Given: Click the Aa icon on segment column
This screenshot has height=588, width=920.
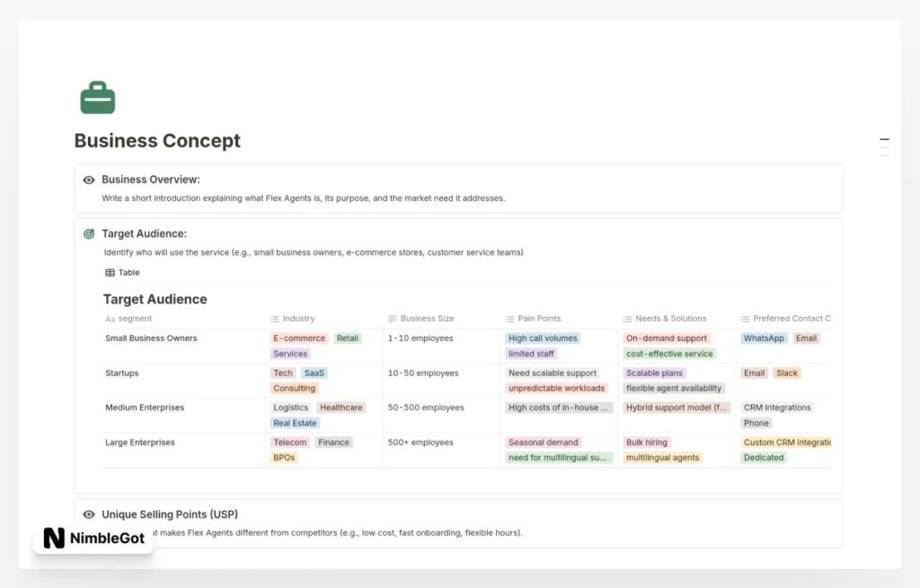Looking at the screenshot, I should (x=110, y=319).
